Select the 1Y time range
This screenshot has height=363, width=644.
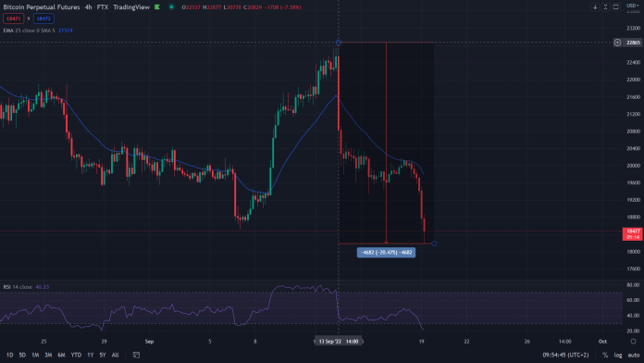click(x=91, y=355)
